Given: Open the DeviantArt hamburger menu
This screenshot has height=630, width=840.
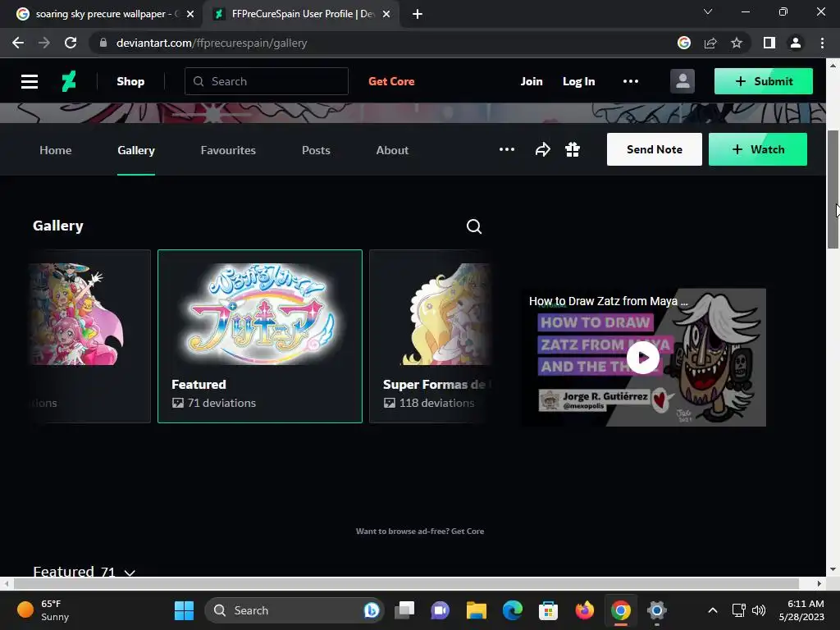Looking at the screenshot, I should [x=30, y=81].
